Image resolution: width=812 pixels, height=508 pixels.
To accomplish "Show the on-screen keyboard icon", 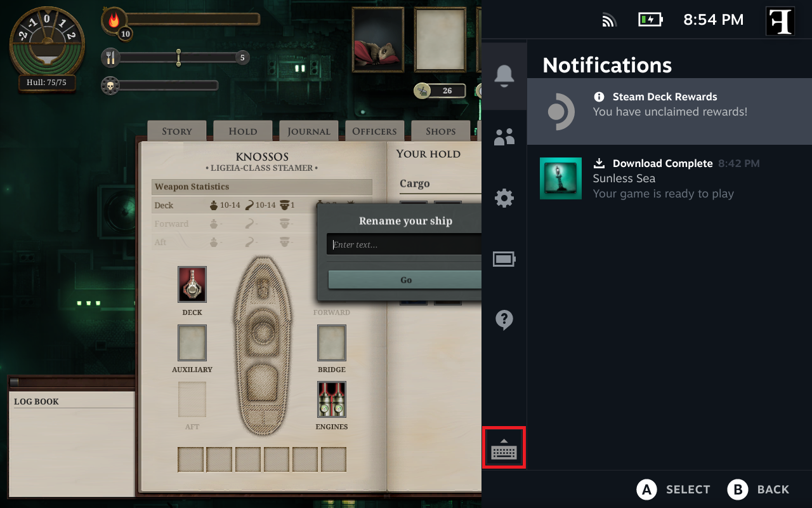I will (x=504, y=449).
